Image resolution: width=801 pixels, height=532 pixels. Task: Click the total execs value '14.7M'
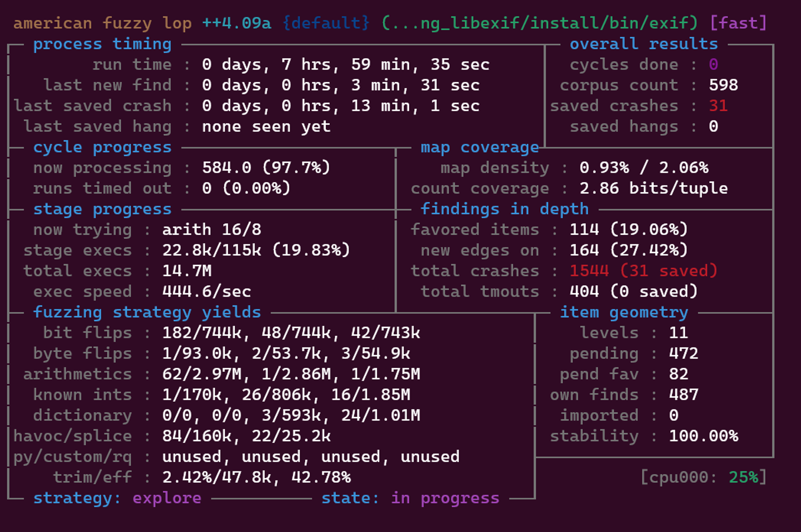[x=187, y=271]
